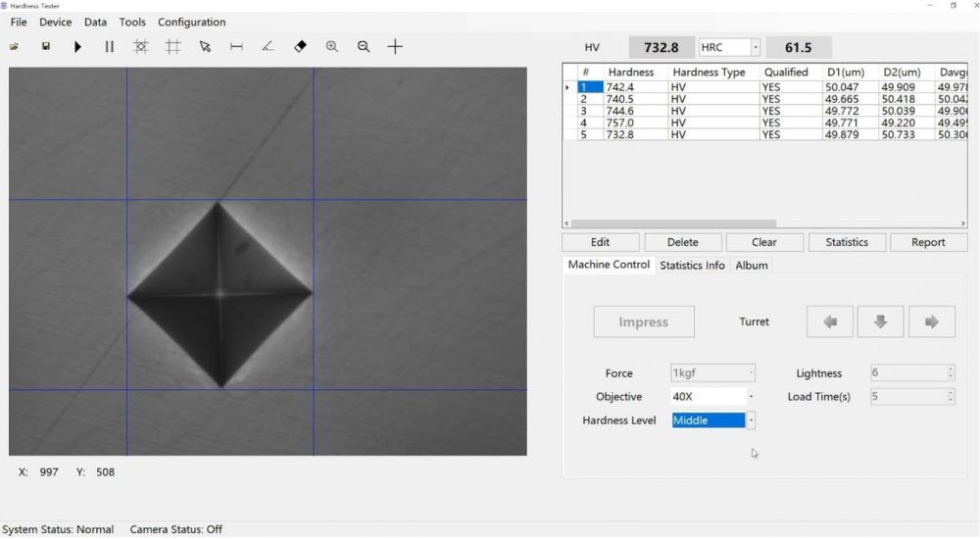Image resolution: width=980 pixels, height=539 pixels.
Task: Click the Clear button
Action: coord(764,242)
